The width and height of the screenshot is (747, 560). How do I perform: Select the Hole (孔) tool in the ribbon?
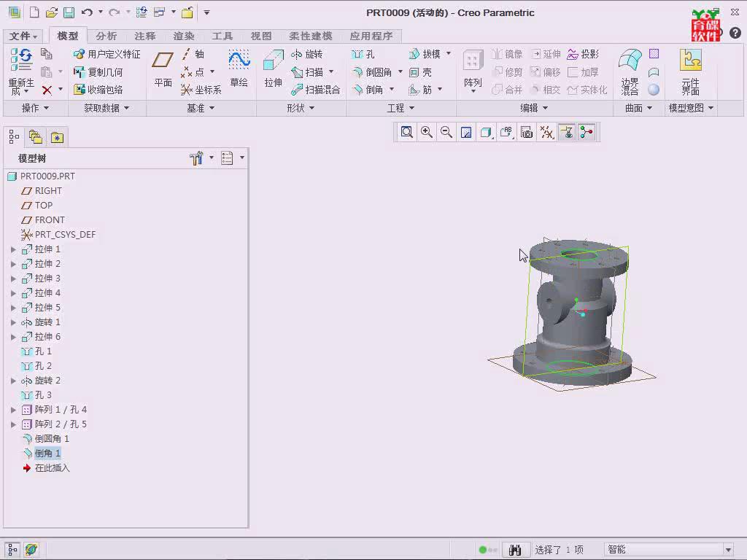click(363, 54)
